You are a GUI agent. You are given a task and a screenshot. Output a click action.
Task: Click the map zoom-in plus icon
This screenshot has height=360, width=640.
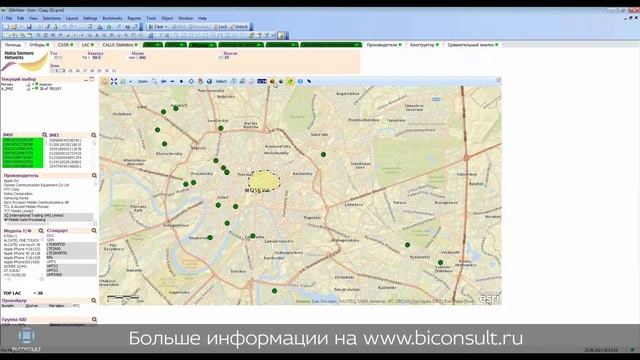coord(181,81)
